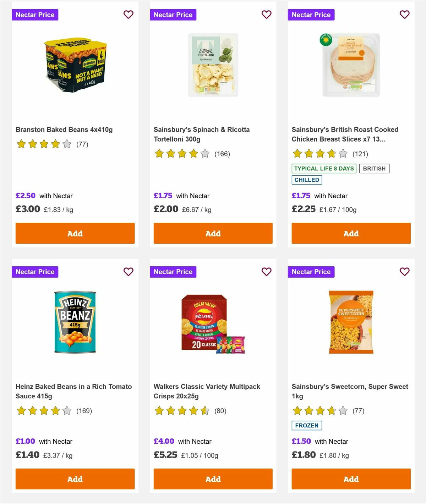Add Roast Chicken Breast Slices to favourites

tap(404, 15)
